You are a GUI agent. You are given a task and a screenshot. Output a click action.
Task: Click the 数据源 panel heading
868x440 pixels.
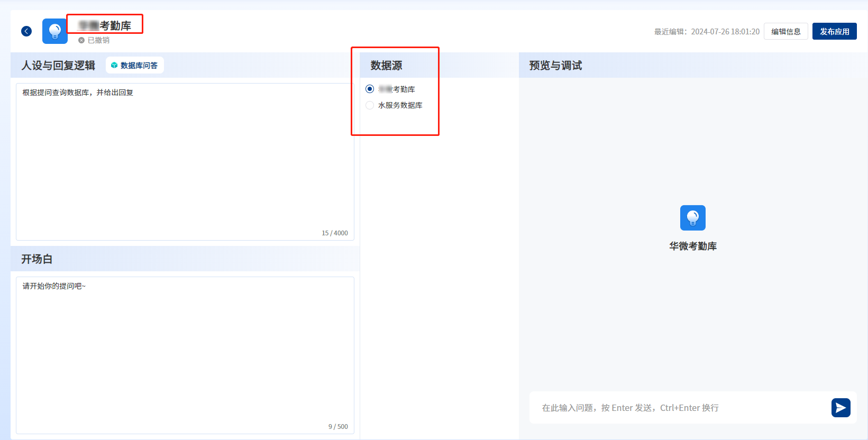coord(386,66)
